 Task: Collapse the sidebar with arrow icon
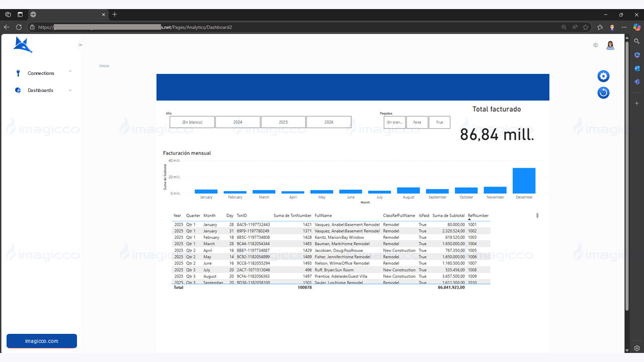tap(81, 45)
